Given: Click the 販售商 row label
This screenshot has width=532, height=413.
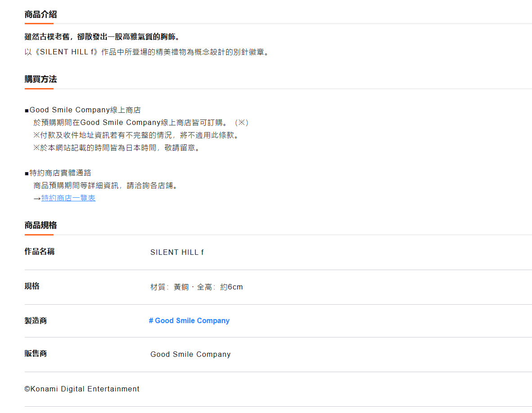Looking at the screenshot, I should 36,354.
